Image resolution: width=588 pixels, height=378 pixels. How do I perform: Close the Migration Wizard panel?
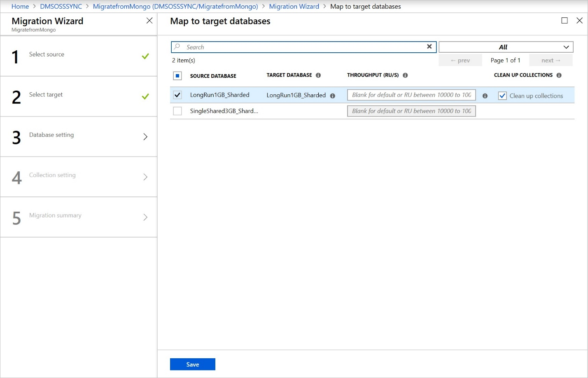(149, 21)
